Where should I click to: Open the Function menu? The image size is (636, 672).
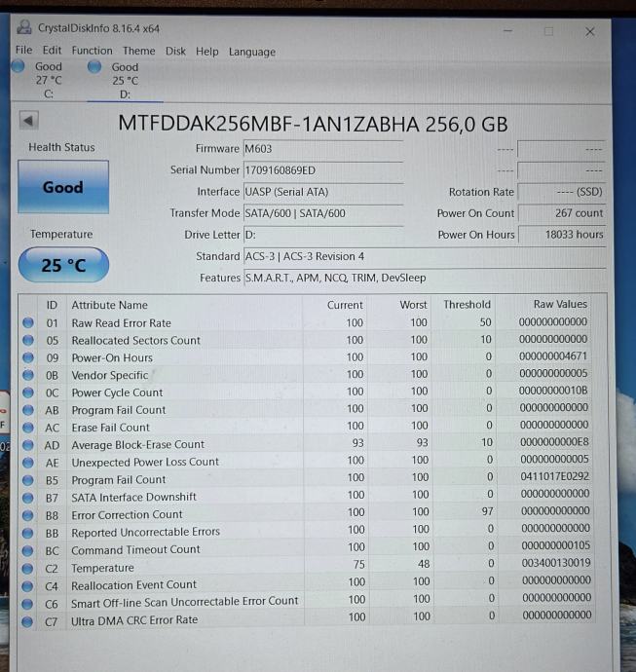coord(92,51)
